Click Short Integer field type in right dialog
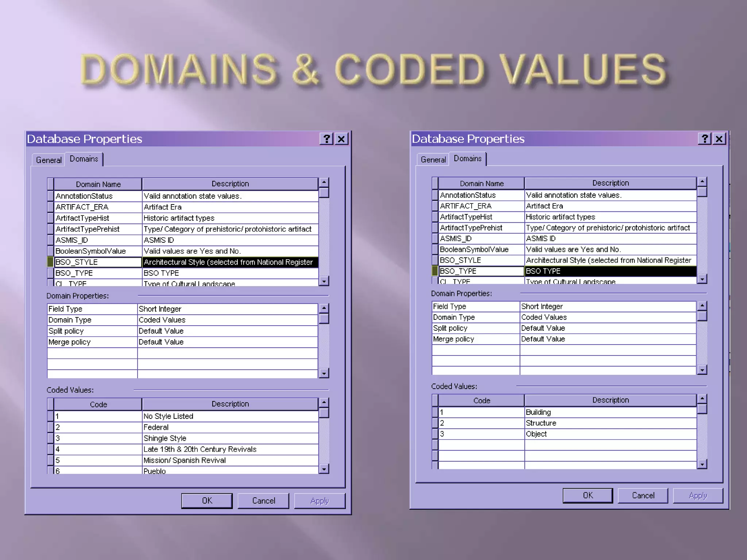 pyautogui.click(x=608, y=307)
